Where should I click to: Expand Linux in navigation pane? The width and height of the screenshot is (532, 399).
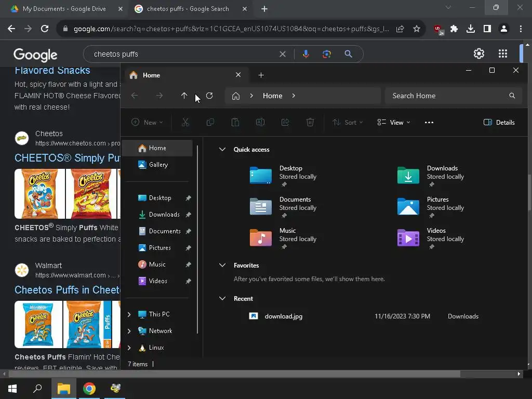tap(129, 348)
